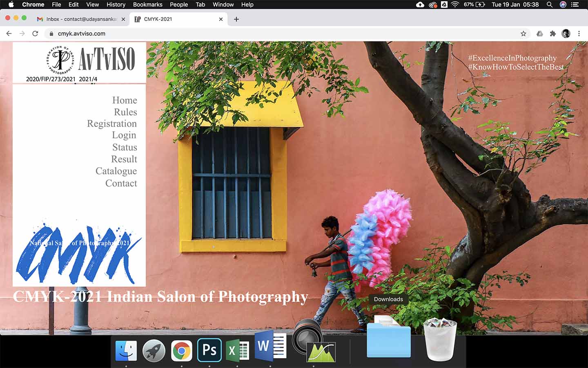The width and height of the screenshot is (588, 368).
Task: Open the History menu
Action: (116, 4)
